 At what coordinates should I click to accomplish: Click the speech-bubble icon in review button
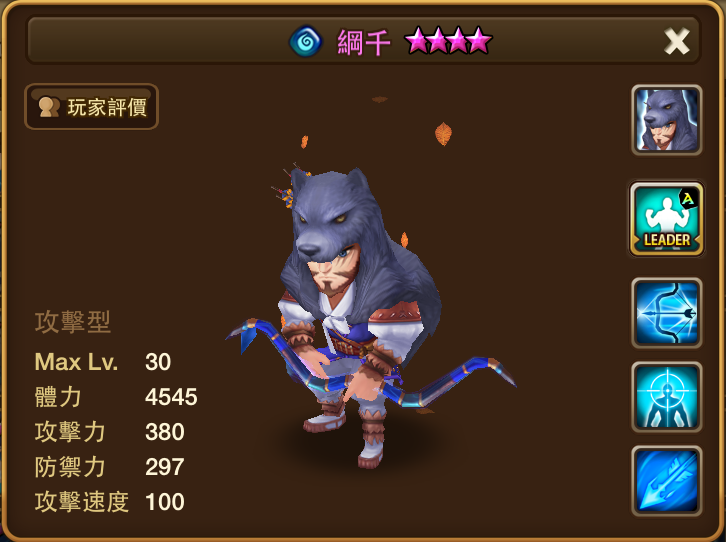coord(49,107)
